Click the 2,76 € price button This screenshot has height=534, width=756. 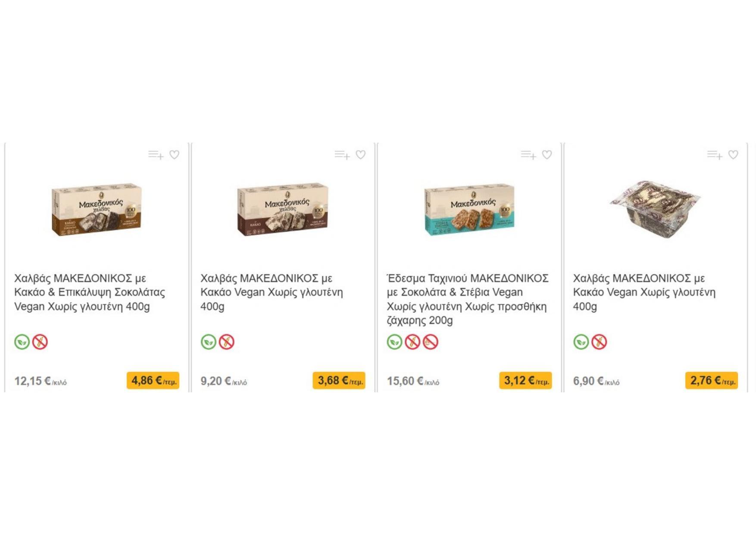pos(712,381)
